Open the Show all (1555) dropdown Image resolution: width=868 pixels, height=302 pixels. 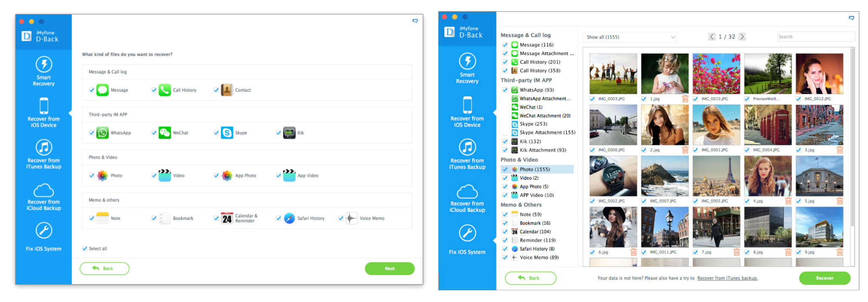click(x=630, y=37)
